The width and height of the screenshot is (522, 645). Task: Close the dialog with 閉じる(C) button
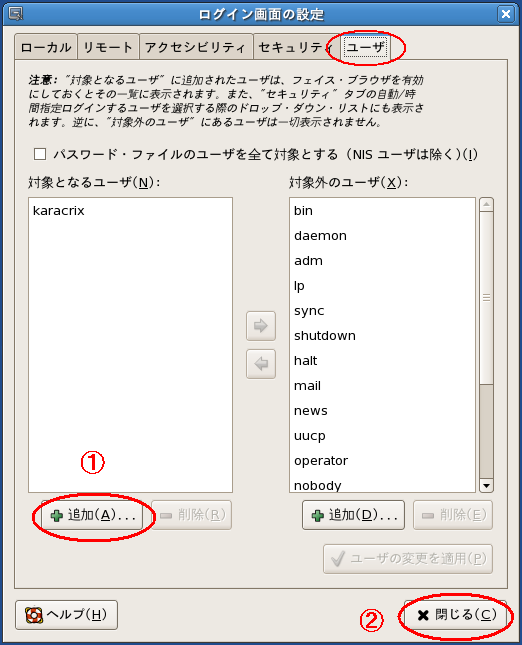click(455, 615)
